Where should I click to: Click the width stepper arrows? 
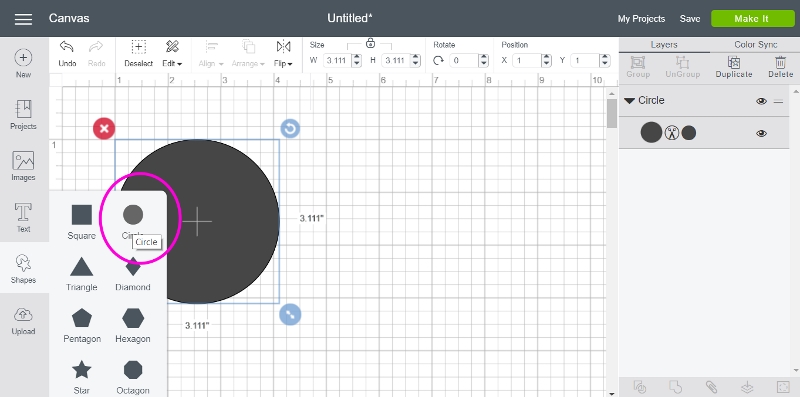(x=357, y=60)
